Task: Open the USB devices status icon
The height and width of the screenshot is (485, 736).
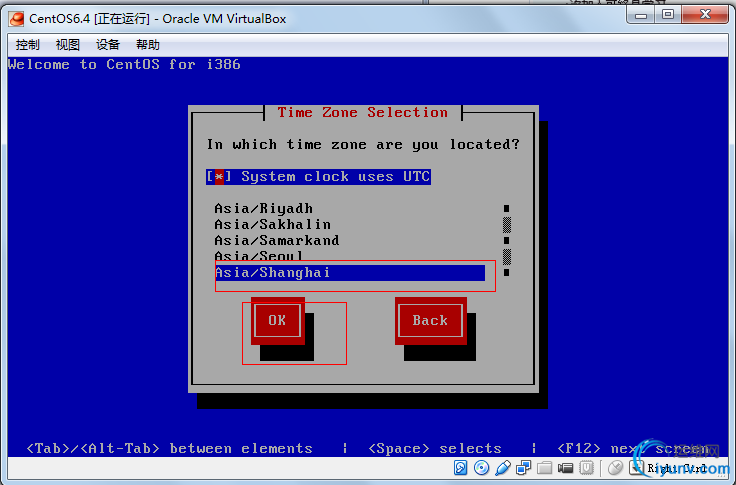Action: click(503, 468)
